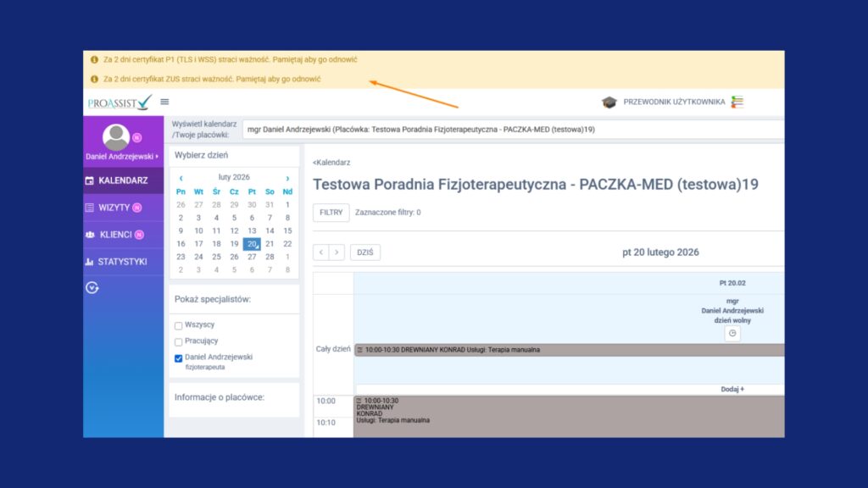Click the user avatar in the sidebar
Viewport: 868px width, 488px height.
pyautogui.click(x=115, y=136)
